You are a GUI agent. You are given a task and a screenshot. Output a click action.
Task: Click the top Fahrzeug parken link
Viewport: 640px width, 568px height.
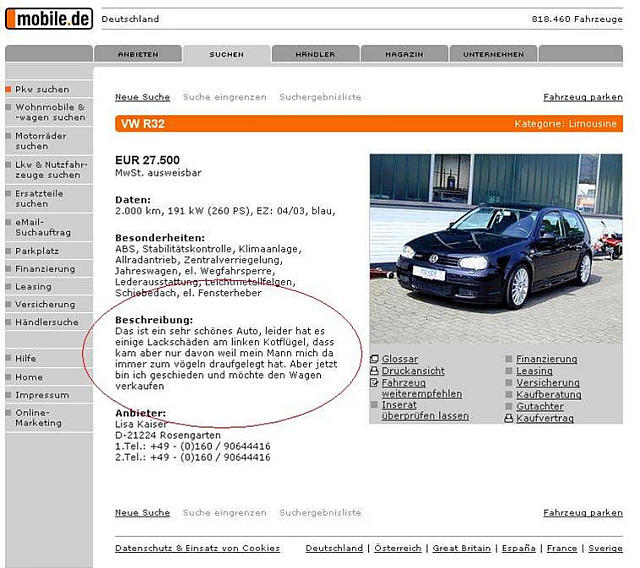(x=582, y=97)
